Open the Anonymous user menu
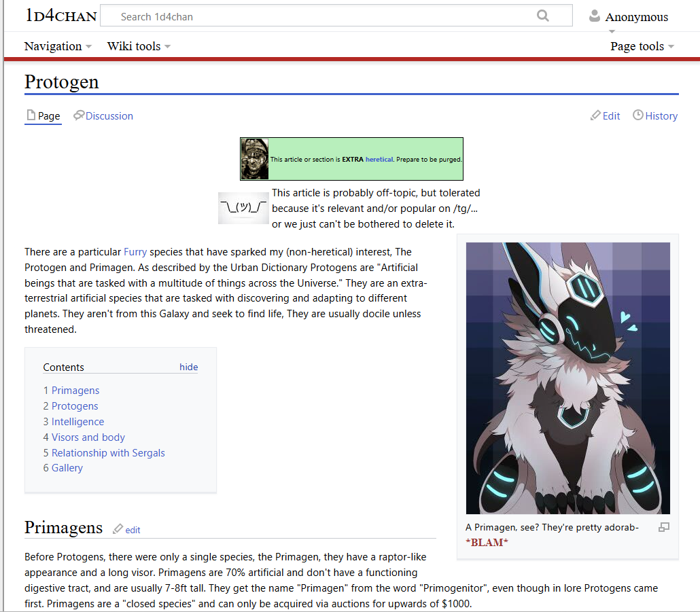700x612 pixels. 636,17
